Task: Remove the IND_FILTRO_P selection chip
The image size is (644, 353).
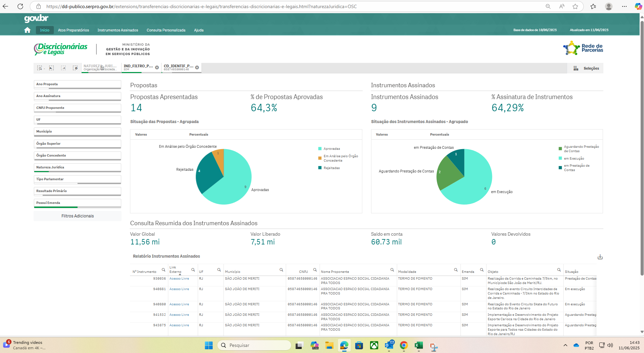Action: point(157,68)
